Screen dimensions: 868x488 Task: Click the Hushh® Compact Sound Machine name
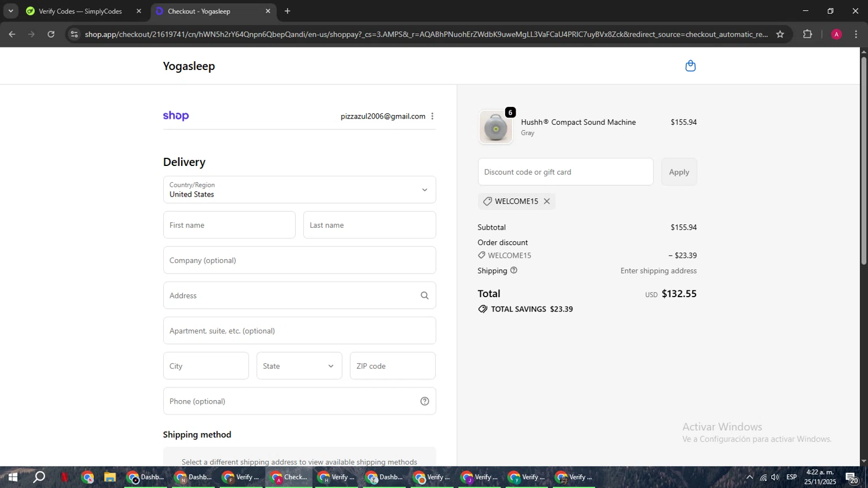pos(578,122)
